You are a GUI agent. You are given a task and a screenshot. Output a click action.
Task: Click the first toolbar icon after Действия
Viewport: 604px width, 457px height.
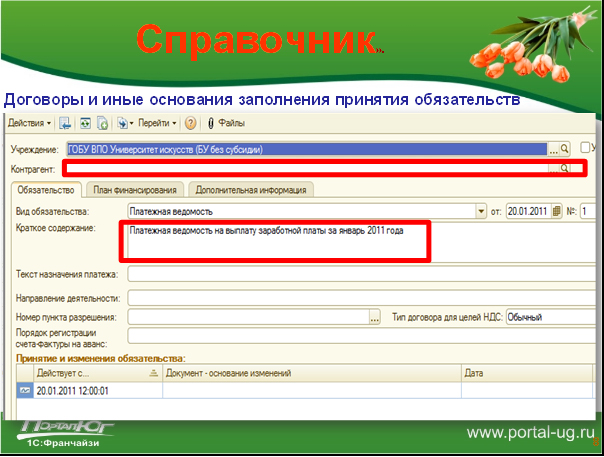[65, 123]
